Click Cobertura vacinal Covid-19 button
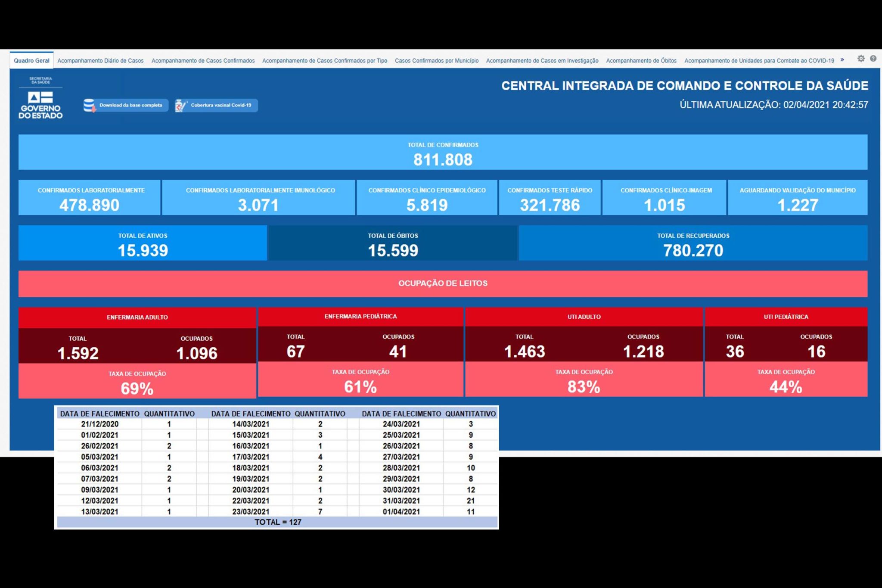882x588 pixels. click(216, 106)
